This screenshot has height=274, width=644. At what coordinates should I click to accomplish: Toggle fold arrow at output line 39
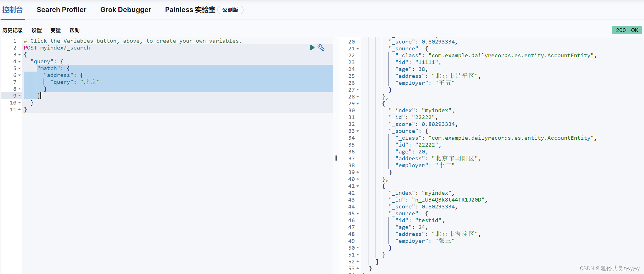tap(358, 172)
